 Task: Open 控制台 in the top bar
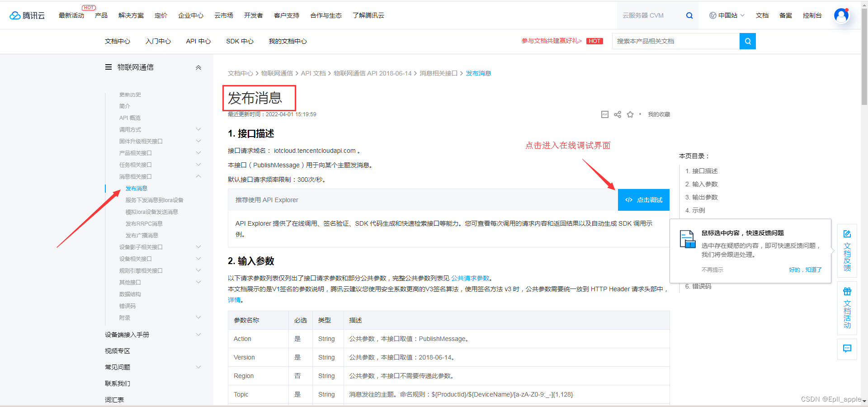pyautogui.click(x=812, y=15)
